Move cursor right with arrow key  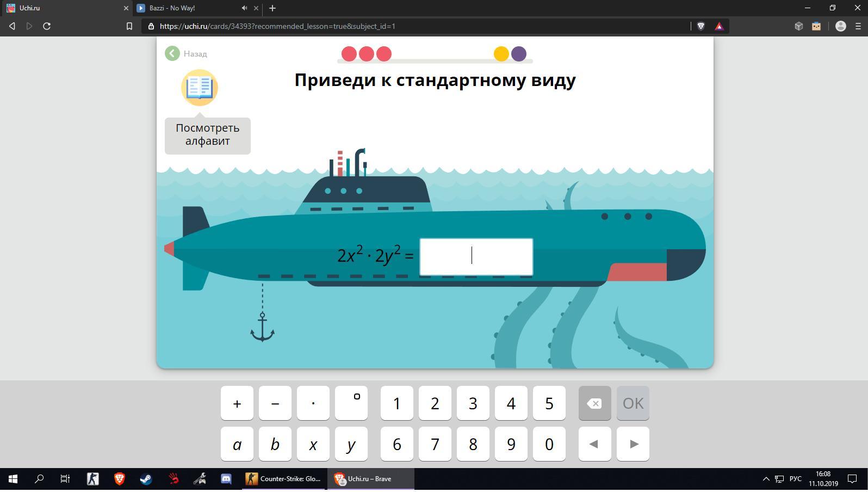click(x=633, y=444)
